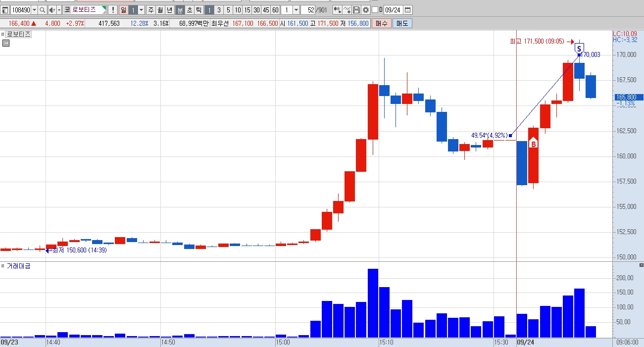Select the 일 daily period toggle
The width and height of the screenshot is (644, 347).
click(123, 10)
